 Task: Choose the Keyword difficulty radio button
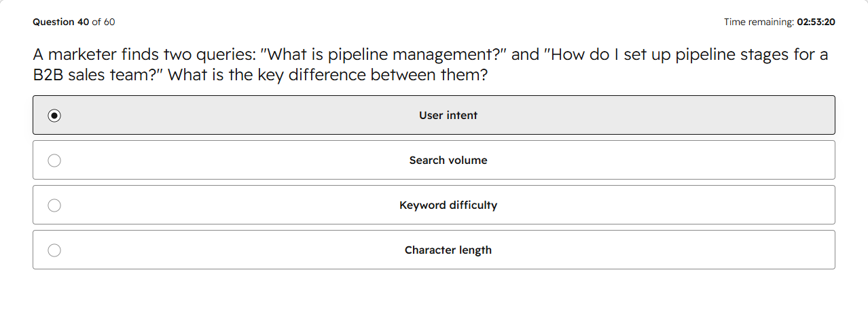[x=54, y=205]
